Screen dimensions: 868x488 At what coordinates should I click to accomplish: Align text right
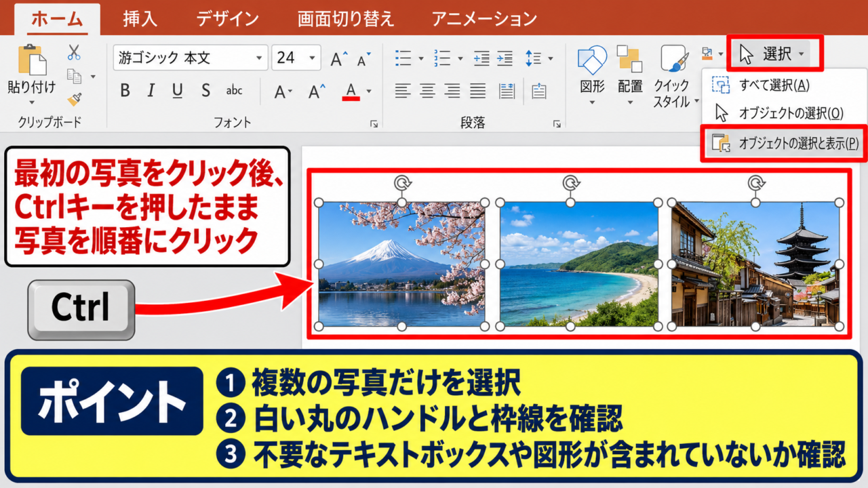click(452, 91)
